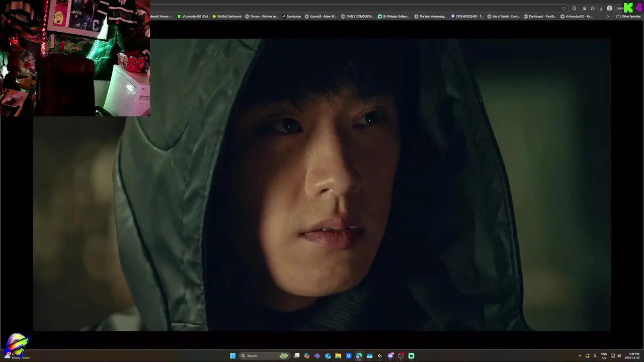
Task: Open the (6) Widgets Gallery bookmark
Action: point(393,16)
